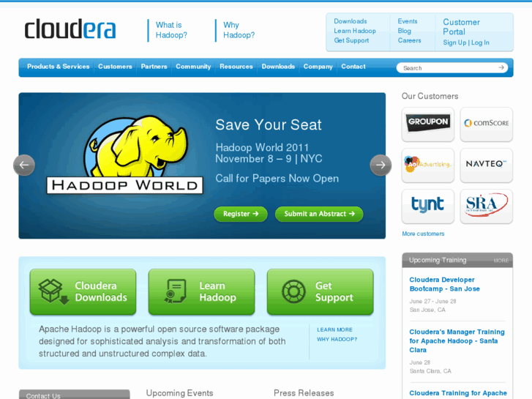Open the Customers menu item

tap(115, 67)
